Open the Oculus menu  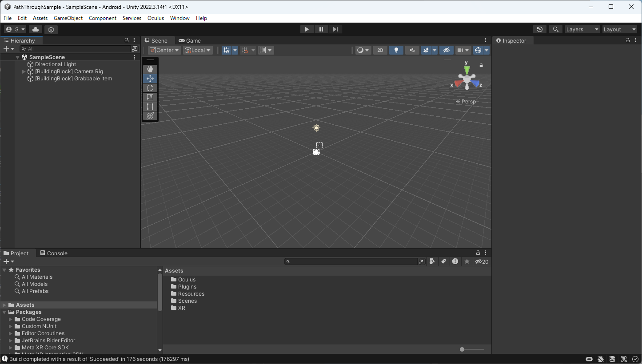156,18
